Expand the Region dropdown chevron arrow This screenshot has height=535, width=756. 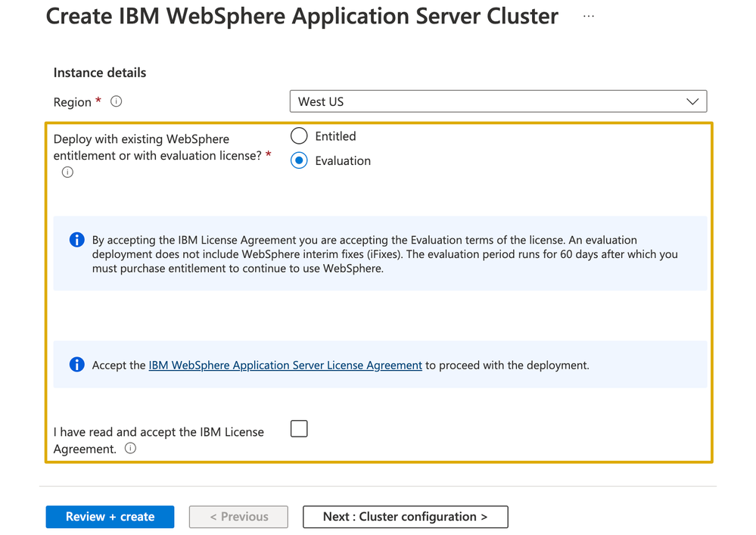coord(692,101)
